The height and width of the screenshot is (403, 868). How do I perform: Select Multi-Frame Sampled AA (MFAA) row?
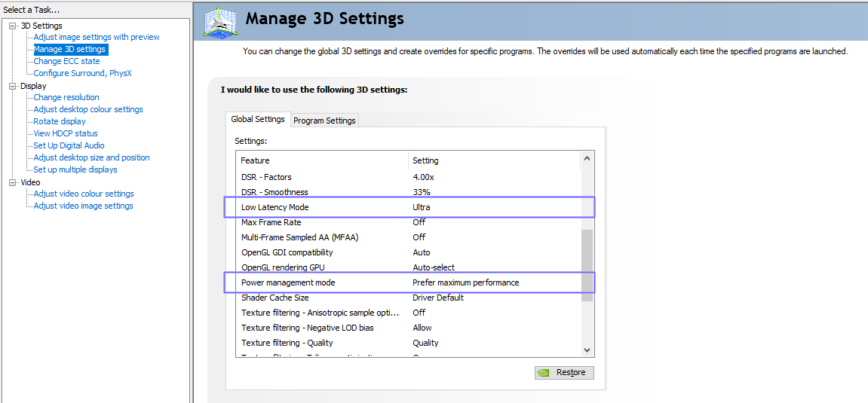(x=409, y=237)
